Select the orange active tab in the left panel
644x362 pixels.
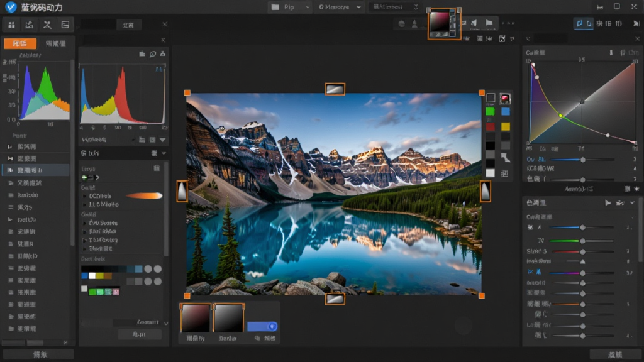[x=20, y=43]
